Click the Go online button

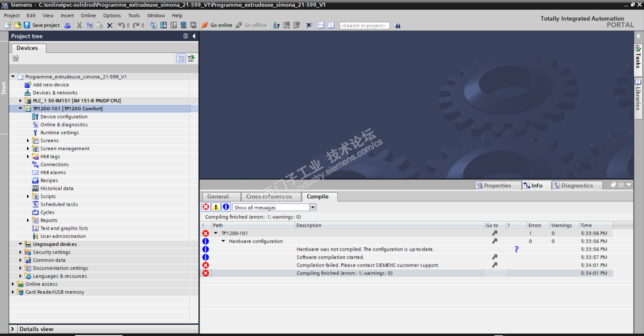coord(217,25)
